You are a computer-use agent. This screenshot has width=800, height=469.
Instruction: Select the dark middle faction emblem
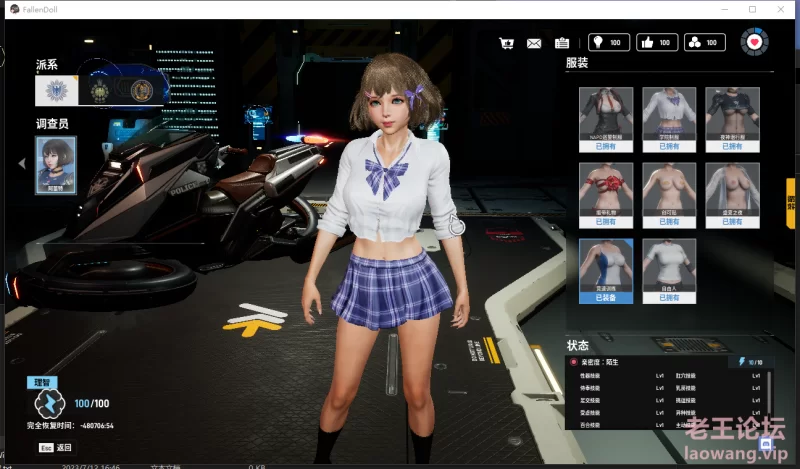click(99, 91)
